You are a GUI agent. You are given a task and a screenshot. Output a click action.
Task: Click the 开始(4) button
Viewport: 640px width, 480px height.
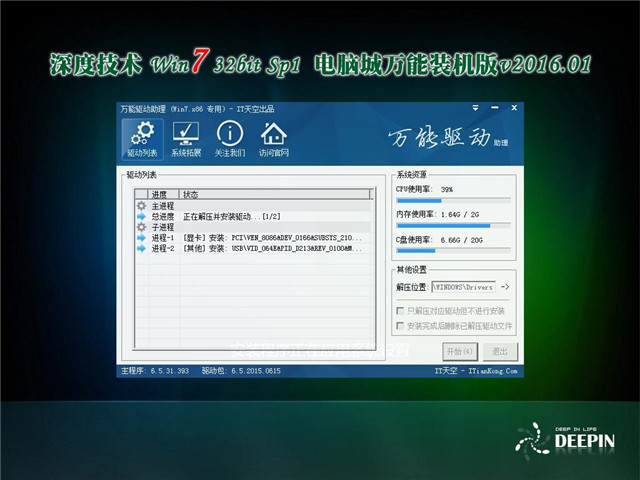click(x=460, y=351)
